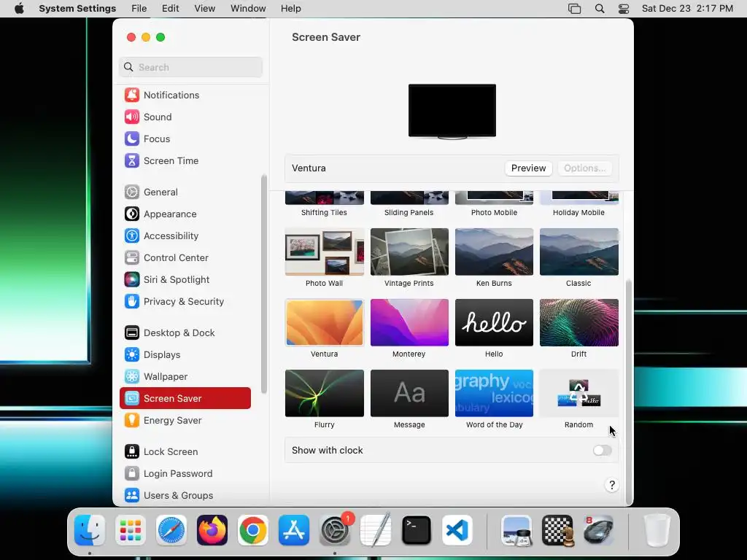The height and width of the screenshot is (560, 747).
Task: Launch Visual Studio Code from Dock
Action: click(457, 530)
